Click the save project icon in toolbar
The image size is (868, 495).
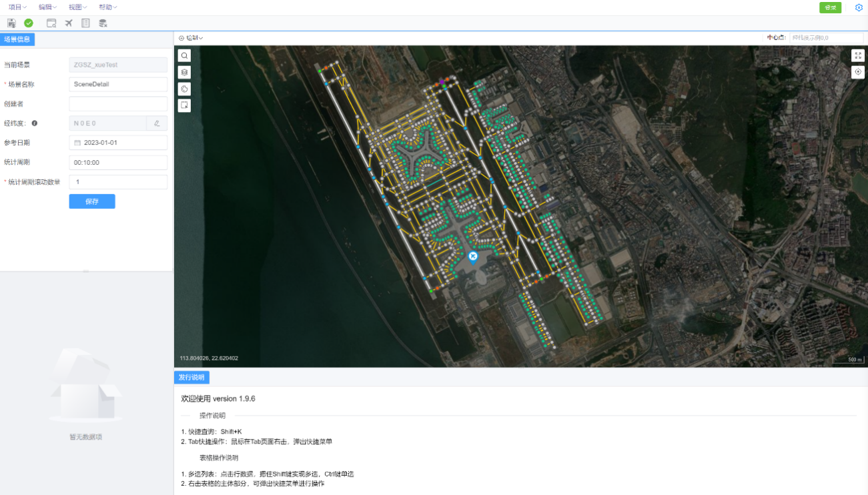tap(11, 23)
